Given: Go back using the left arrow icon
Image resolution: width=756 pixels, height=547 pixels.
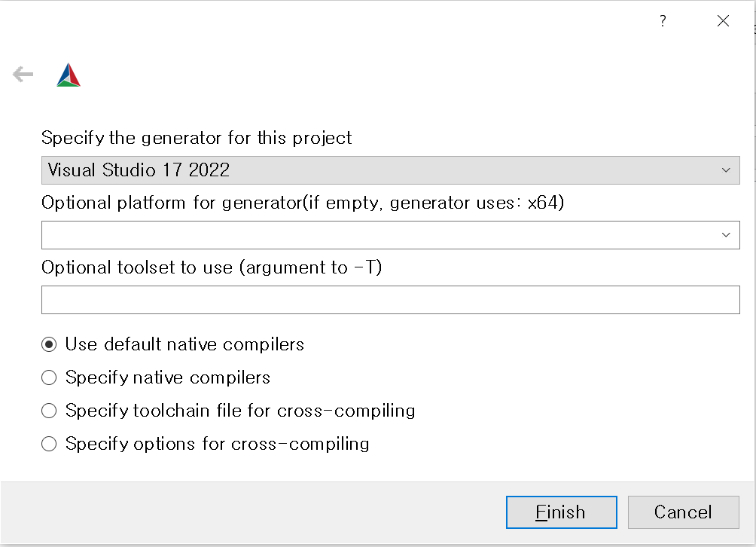Looking at the screenshot, I should [x=23, y=75].
